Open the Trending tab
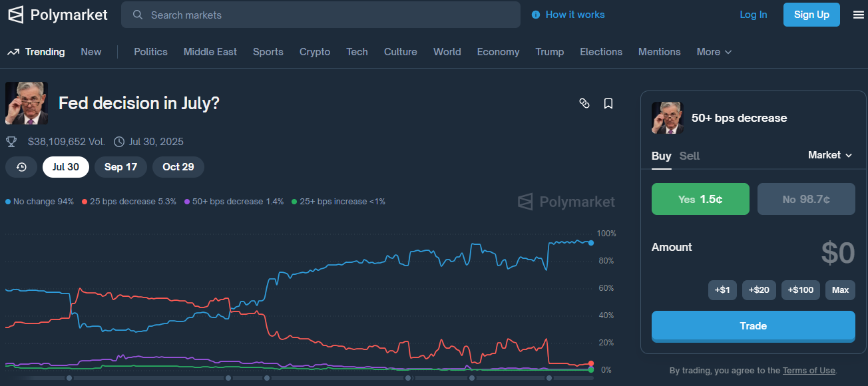 45,52
